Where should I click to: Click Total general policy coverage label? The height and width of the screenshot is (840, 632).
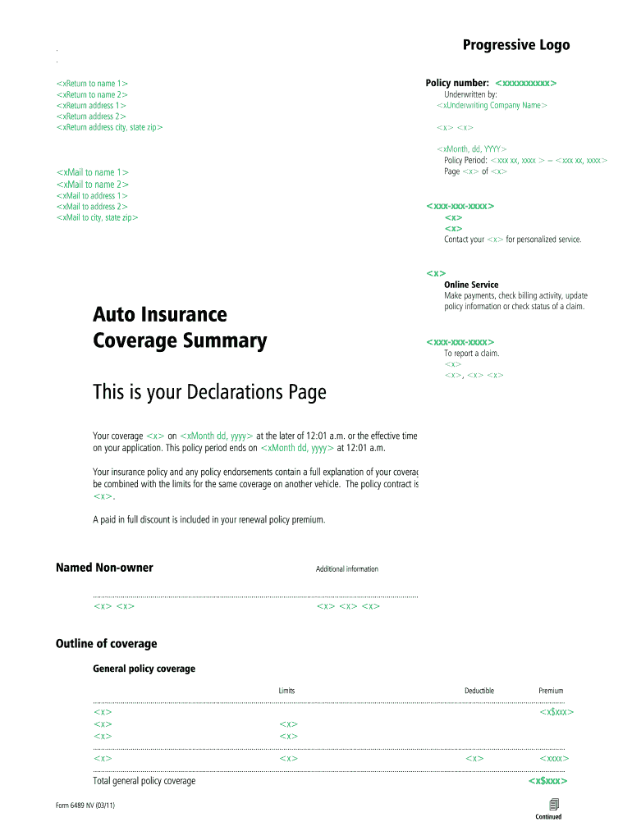(144, 781)
